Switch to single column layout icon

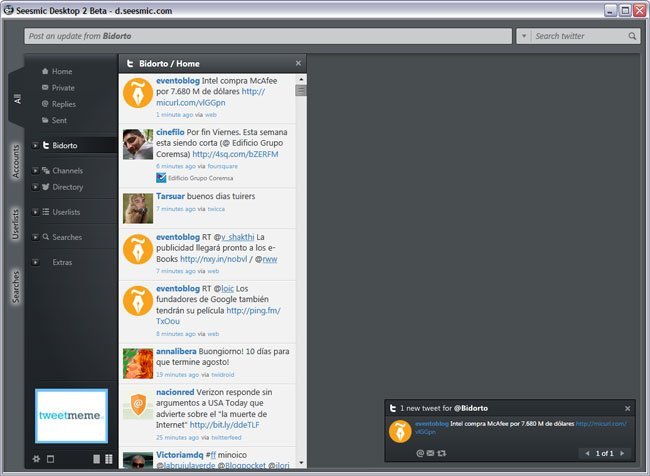click(97, 459)
